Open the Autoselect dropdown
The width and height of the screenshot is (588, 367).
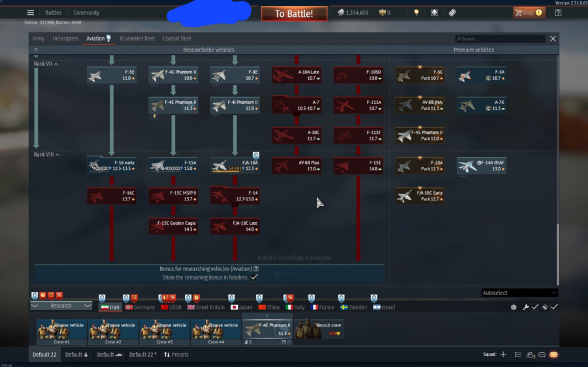tap(519, 293)
